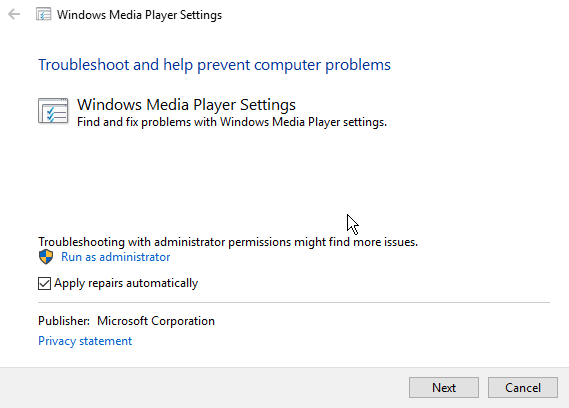Click the Find and fix problems description text
This screenshot has width=569, height=408.
click(x=232, y=122)
